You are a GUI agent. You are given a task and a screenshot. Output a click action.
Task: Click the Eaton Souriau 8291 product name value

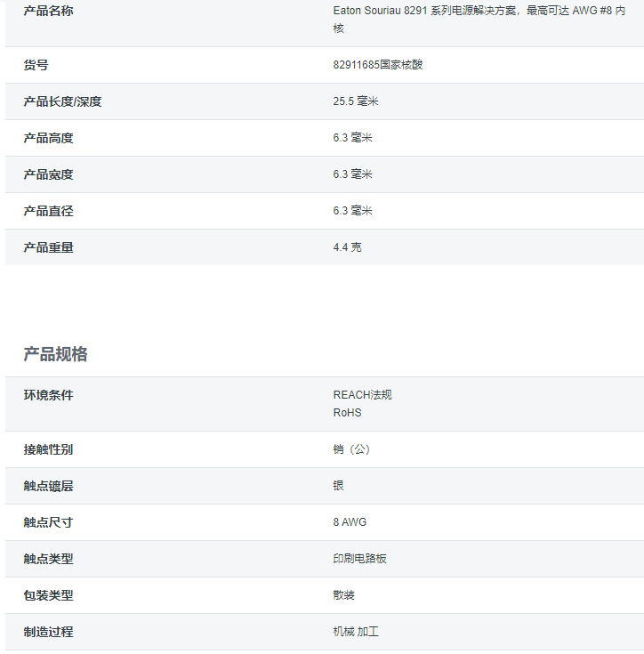(x=479, y=20)
